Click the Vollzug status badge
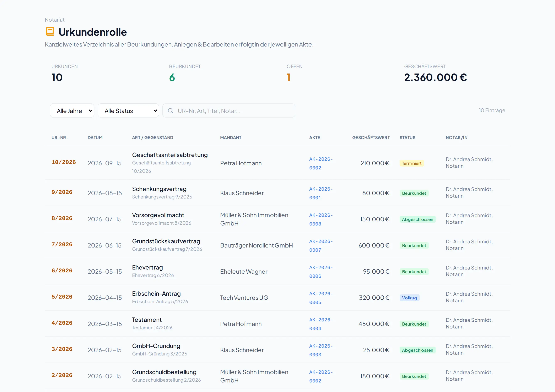 [x=409, y=298]
